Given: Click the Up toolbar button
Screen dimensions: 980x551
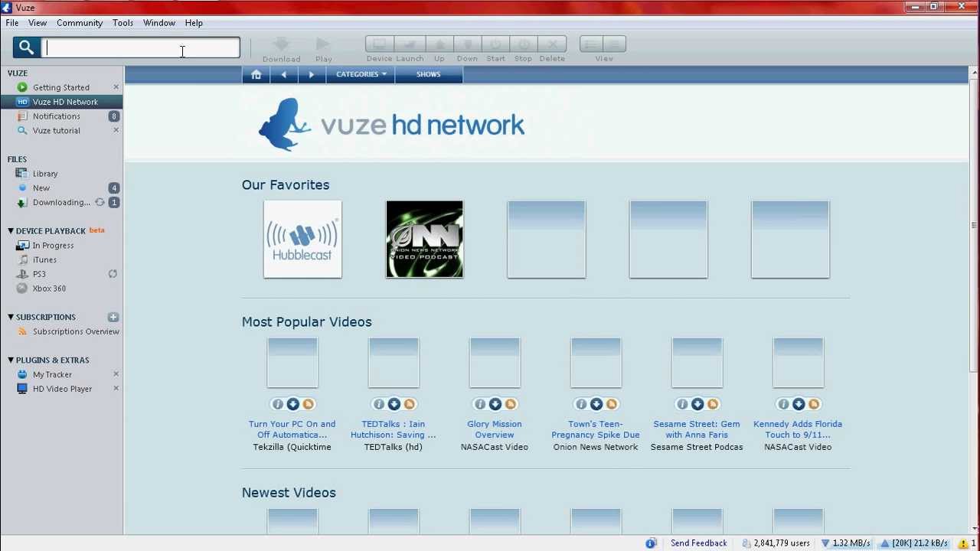Looking at the screenshot, I should (439, 44).
